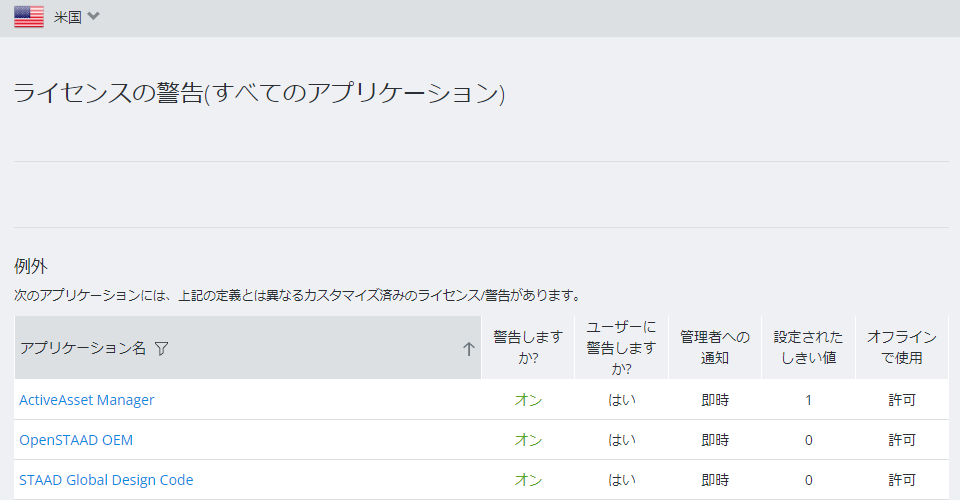Click the 米国 country label
960x500 pixels.
pos(67,17)
